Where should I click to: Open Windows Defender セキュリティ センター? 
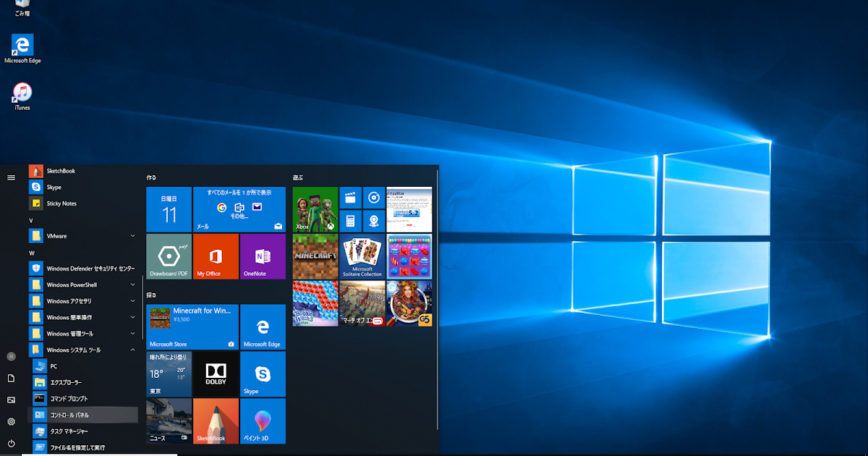pyautogui.click(x=82, y=269)
